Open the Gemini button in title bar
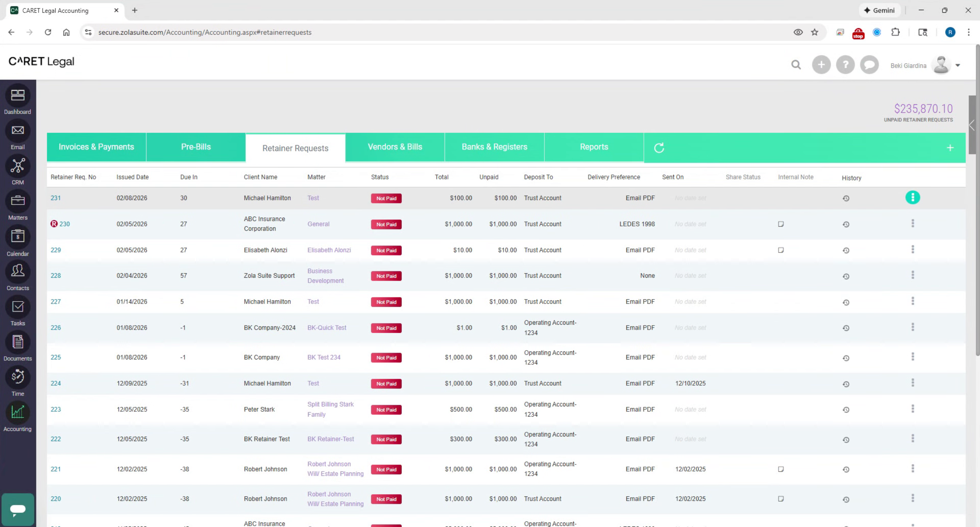The width and height of the screenshot is (980, 527). tap(879, 10)
